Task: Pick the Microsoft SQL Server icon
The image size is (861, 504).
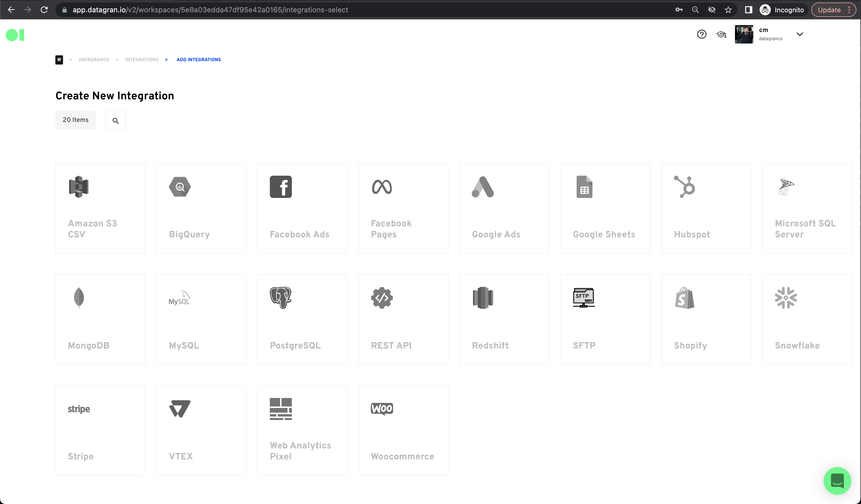Action: click(x=786, y=187)
